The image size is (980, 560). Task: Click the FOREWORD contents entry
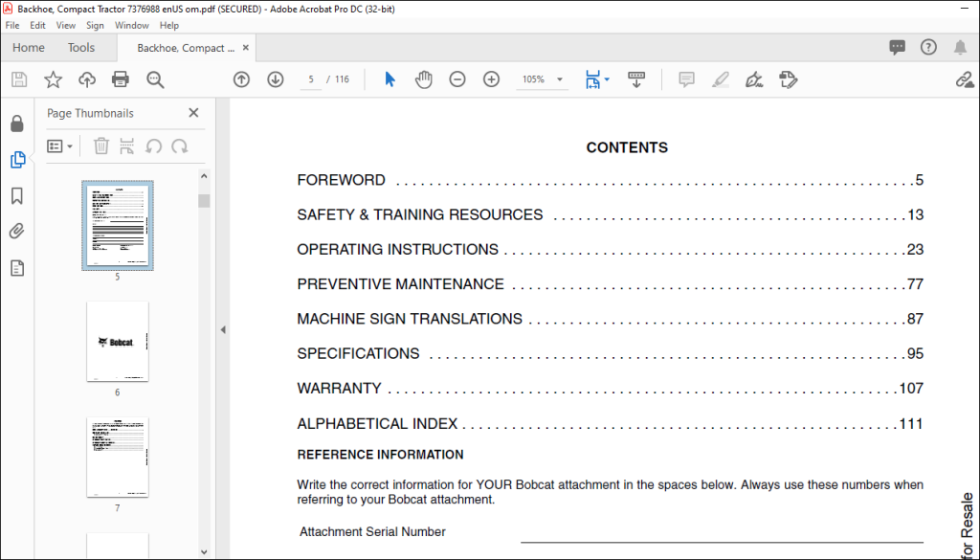610,180
